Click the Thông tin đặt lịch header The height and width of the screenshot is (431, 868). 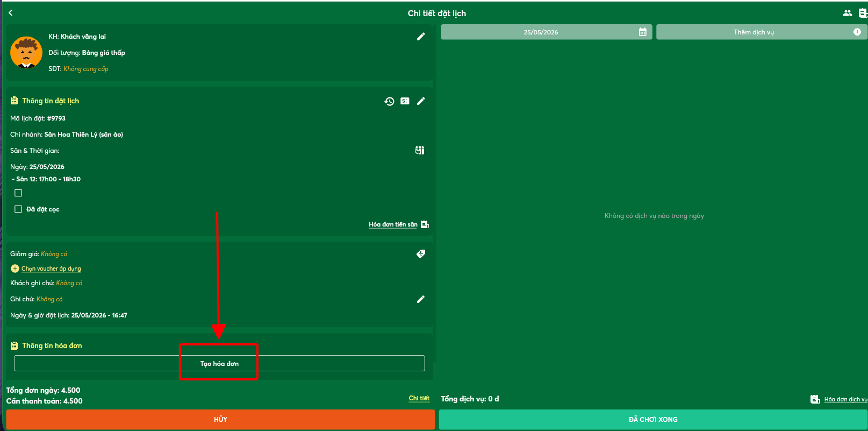pos(51,101)
